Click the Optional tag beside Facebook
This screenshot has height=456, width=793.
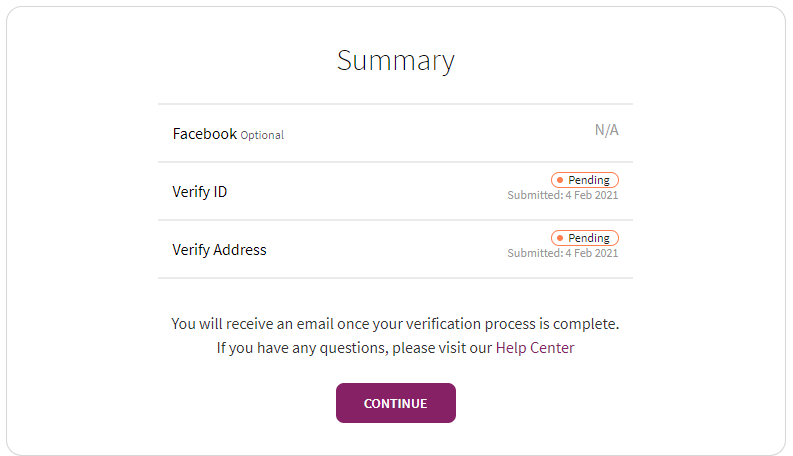click(x=262, y=135)
